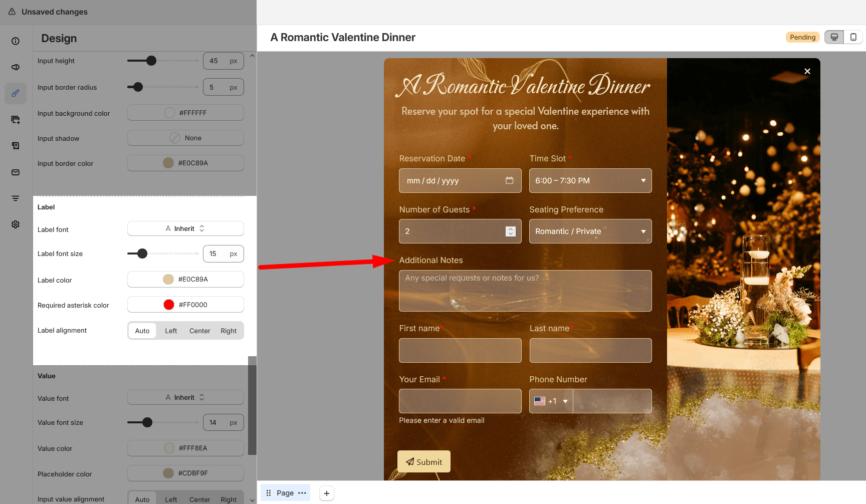Click the Label font size value field
The width and height of the screenshot is (866, 504).
[224, 254]
